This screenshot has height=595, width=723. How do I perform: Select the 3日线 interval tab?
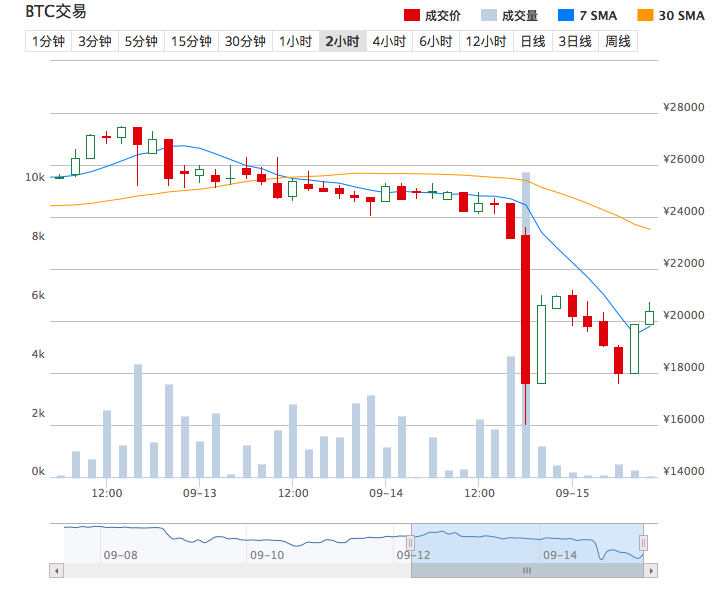pyautogui.click(x=575, y=42)
